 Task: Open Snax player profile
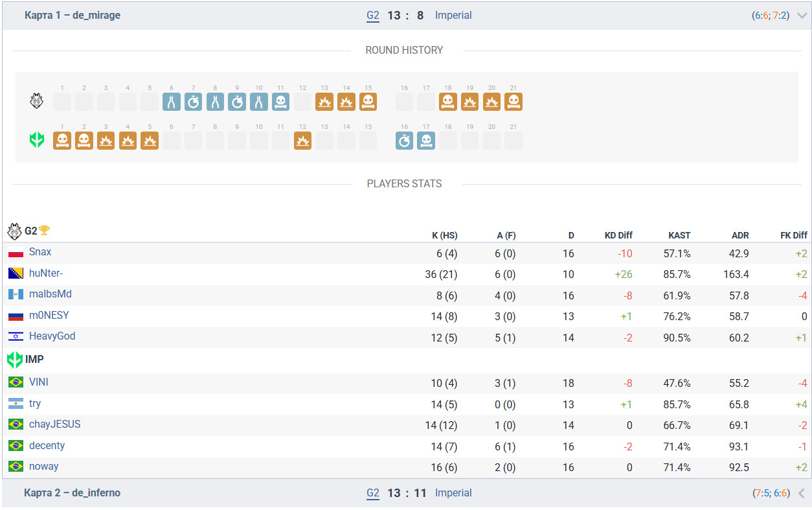[40, 252]
